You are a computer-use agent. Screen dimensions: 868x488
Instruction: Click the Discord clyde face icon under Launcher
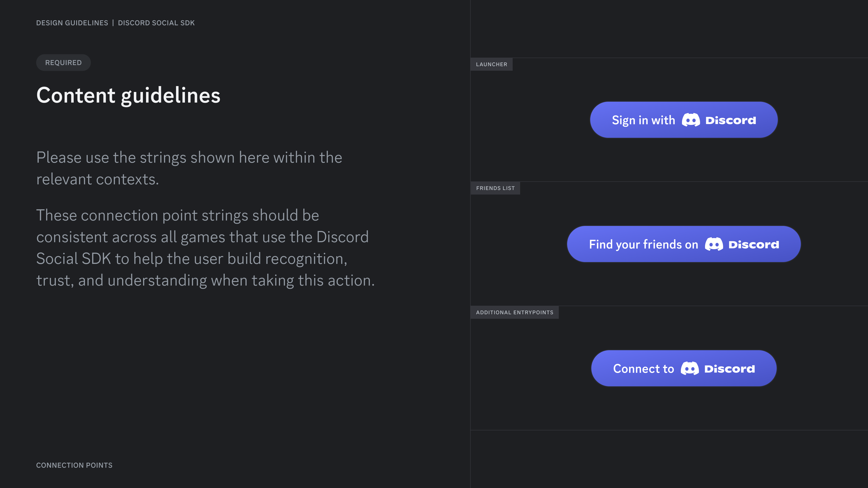691,120
